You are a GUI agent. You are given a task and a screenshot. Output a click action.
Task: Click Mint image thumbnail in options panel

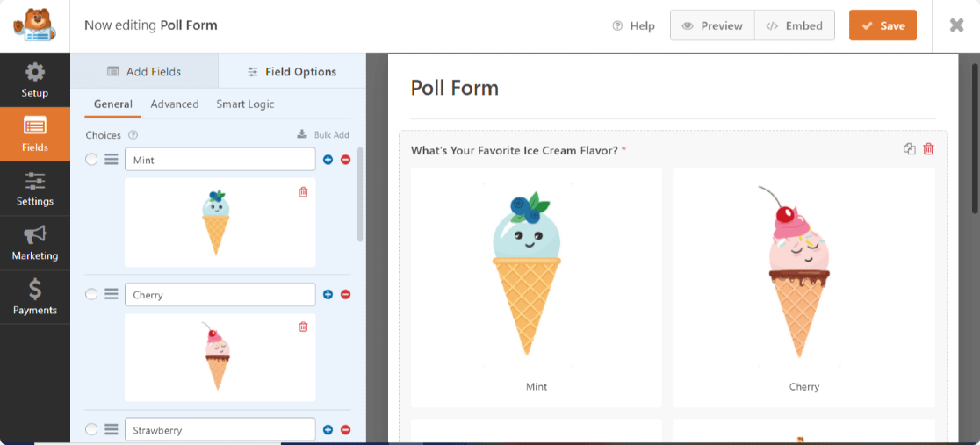pos(216,223)
